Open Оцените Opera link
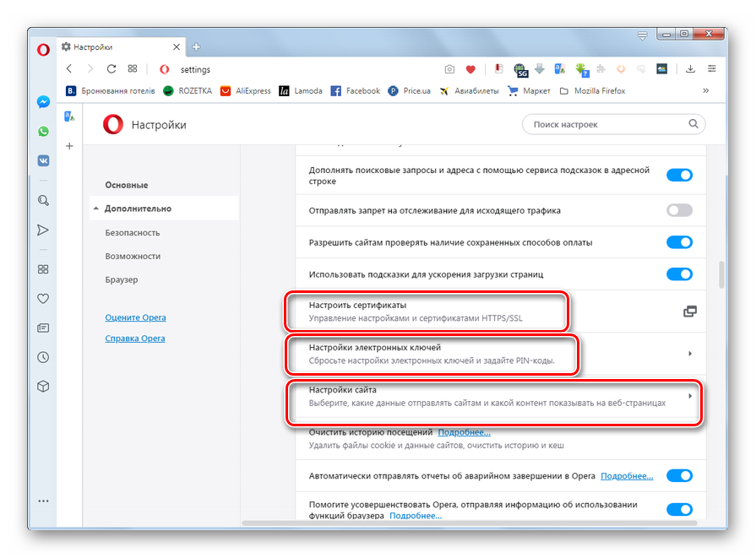Image resolution: width=756 pixels, height=558 pixels. point(135,317)
